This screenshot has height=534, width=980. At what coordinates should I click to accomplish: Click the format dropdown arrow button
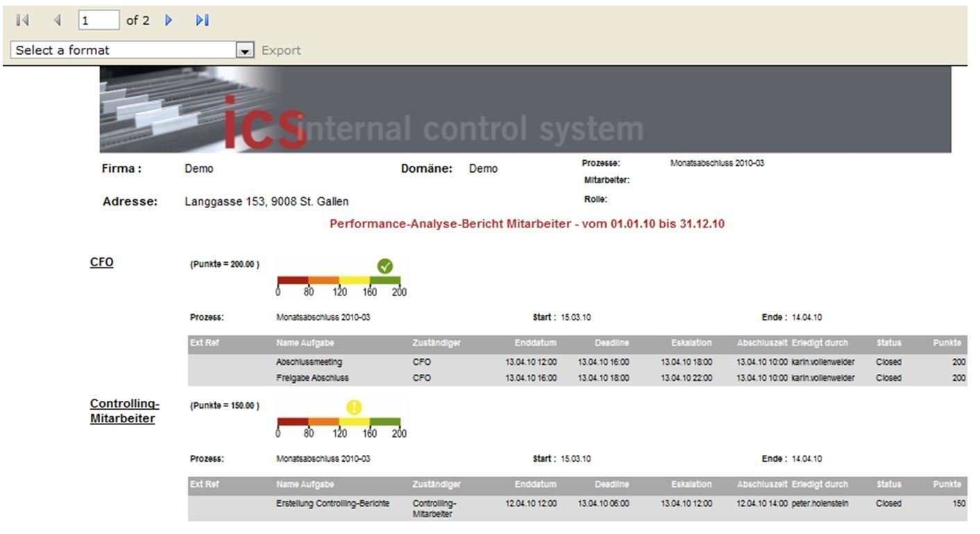244,50
